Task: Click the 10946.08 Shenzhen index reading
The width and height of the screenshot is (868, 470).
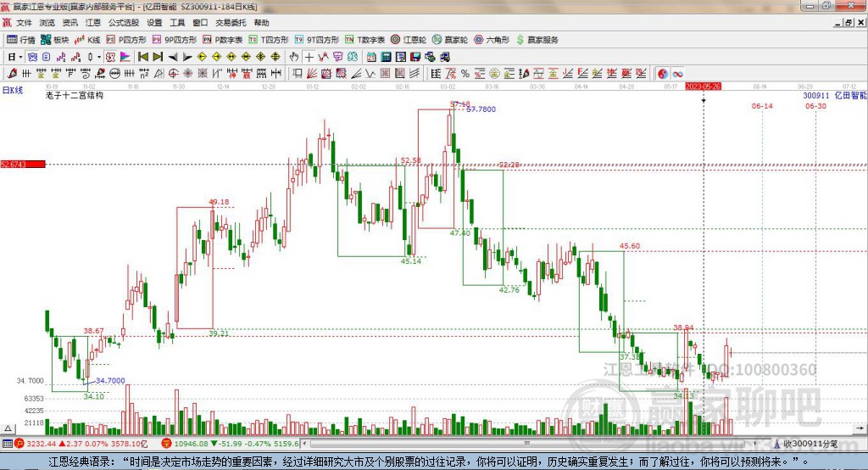Action: coord(191,444)
